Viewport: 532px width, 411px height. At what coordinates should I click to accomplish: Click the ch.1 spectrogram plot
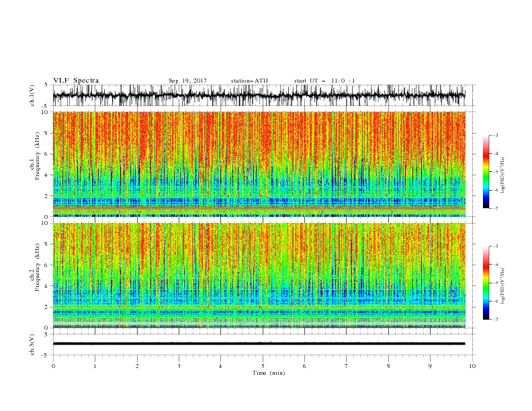coord(259,164)
